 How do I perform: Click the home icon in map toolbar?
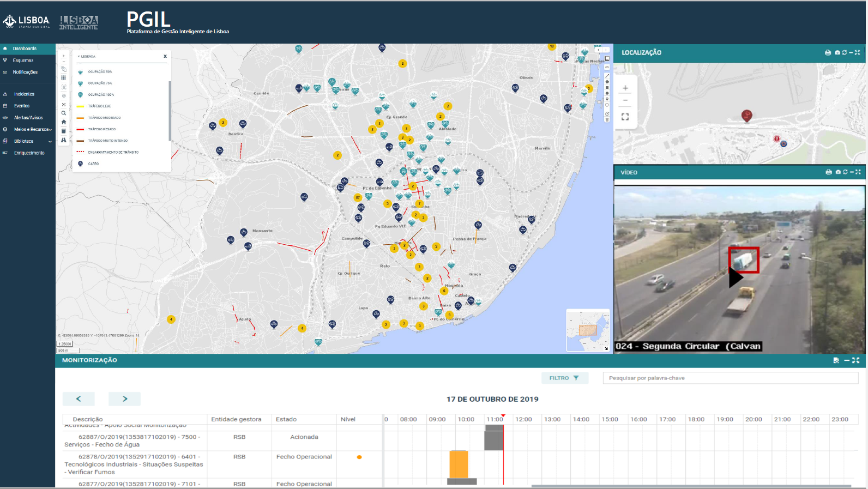click(64, 122)
